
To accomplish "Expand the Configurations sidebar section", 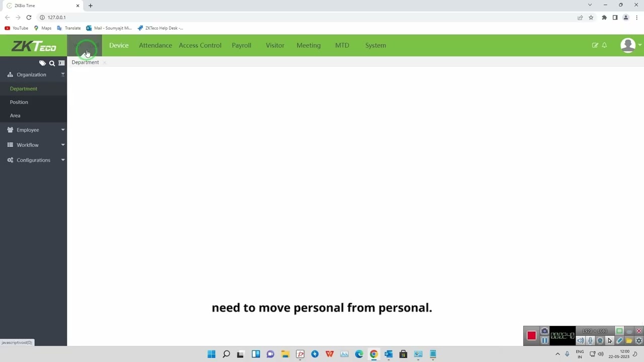I will pyautogui.click(x=33, y=160).
